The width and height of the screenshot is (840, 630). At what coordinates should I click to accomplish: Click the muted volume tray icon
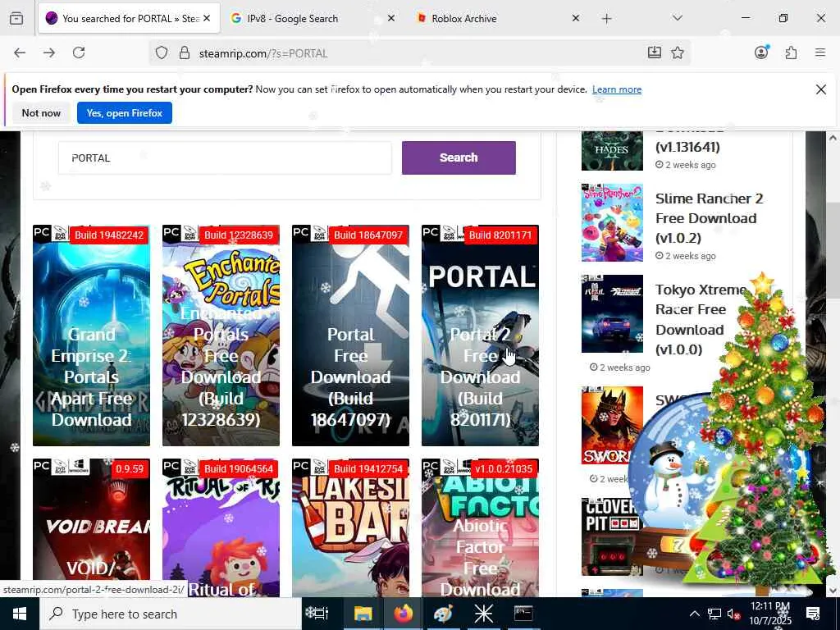(x=733, y=614)
